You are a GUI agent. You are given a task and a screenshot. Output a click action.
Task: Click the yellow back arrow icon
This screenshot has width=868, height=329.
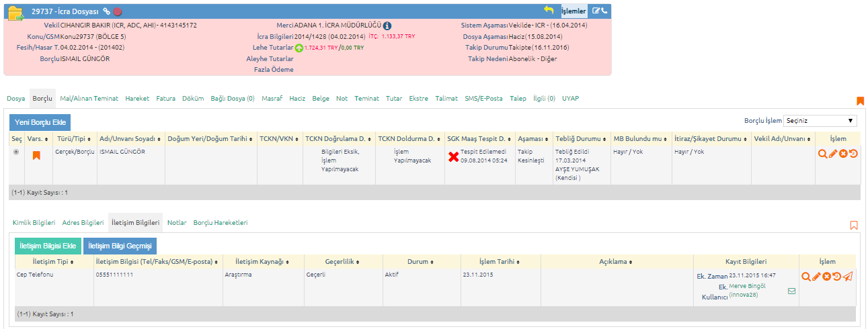pyautogui.click(x=549, y=11)
